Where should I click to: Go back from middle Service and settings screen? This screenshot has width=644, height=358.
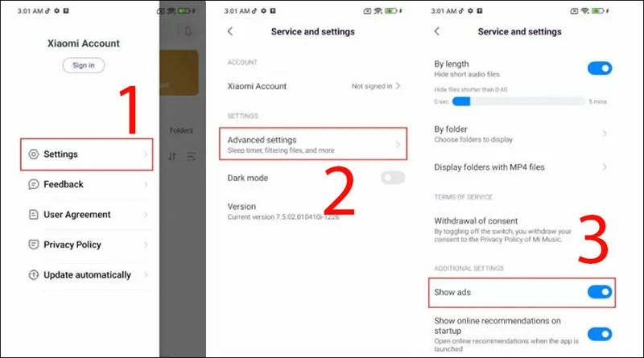coord(230,31)
